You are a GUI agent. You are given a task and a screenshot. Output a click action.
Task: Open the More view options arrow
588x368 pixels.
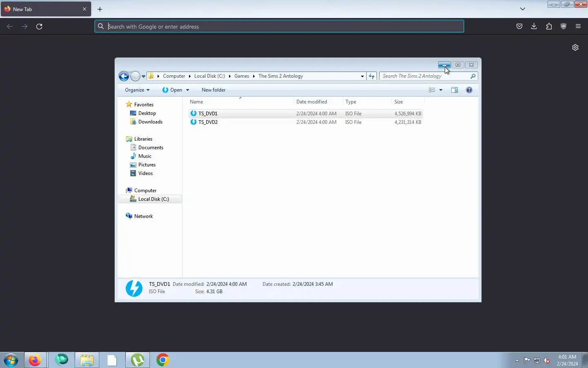(x=441, y=90)
